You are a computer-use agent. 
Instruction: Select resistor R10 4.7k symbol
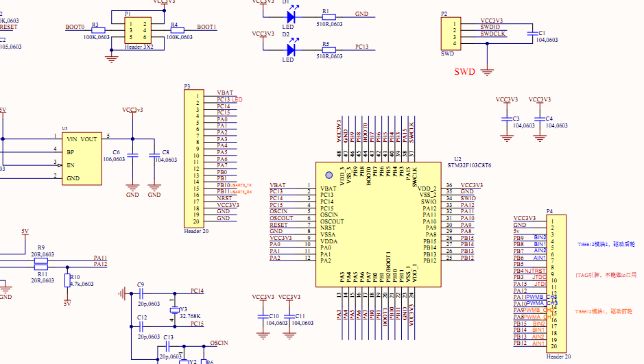[x=67, y=280]
